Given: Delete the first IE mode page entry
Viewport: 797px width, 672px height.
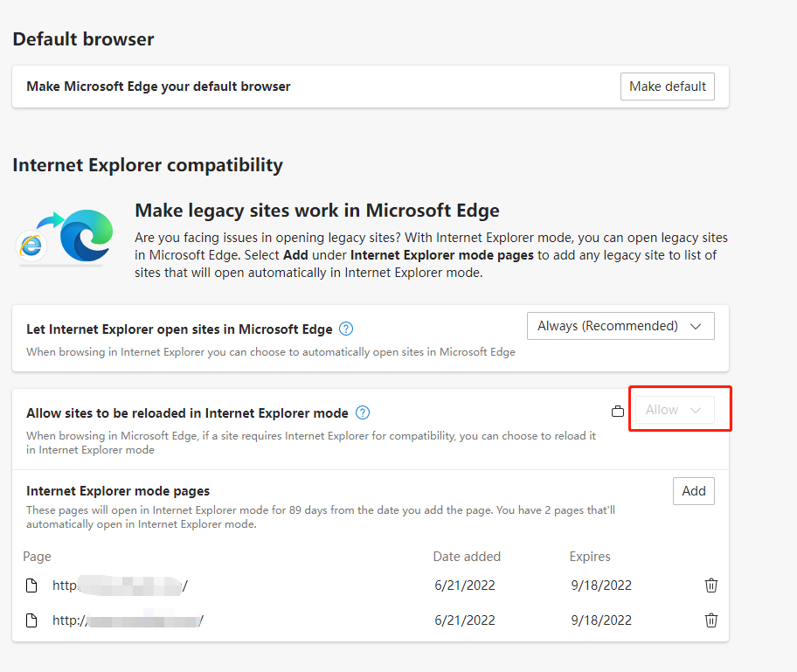Looking at the screenshot, I should coord(711,585).
